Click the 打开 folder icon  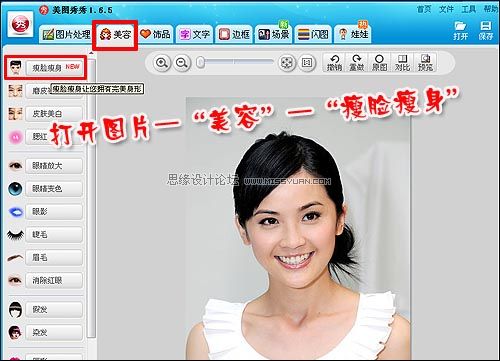pyautogui.click(x=460, y=30)
